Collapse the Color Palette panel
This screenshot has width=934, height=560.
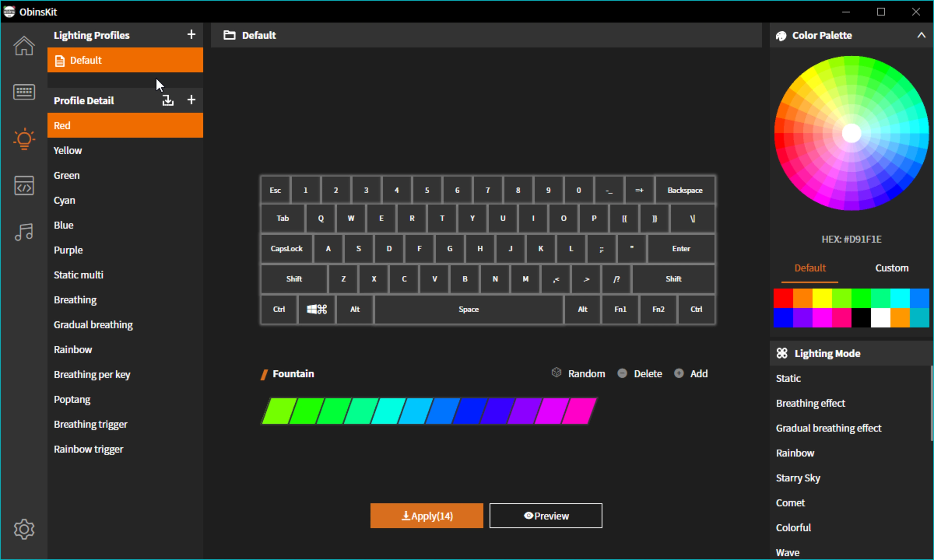(921, 35)
